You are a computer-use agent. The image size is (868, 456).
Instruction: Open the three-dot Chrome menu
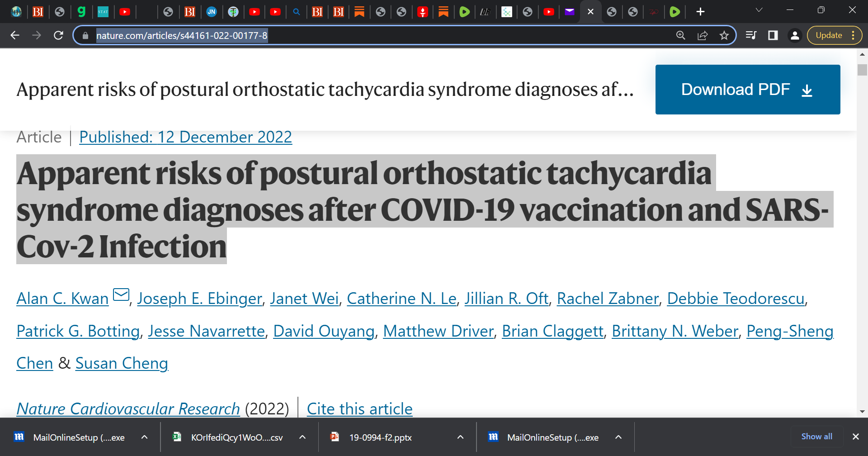pyautogui.click(x=854, y=35)
